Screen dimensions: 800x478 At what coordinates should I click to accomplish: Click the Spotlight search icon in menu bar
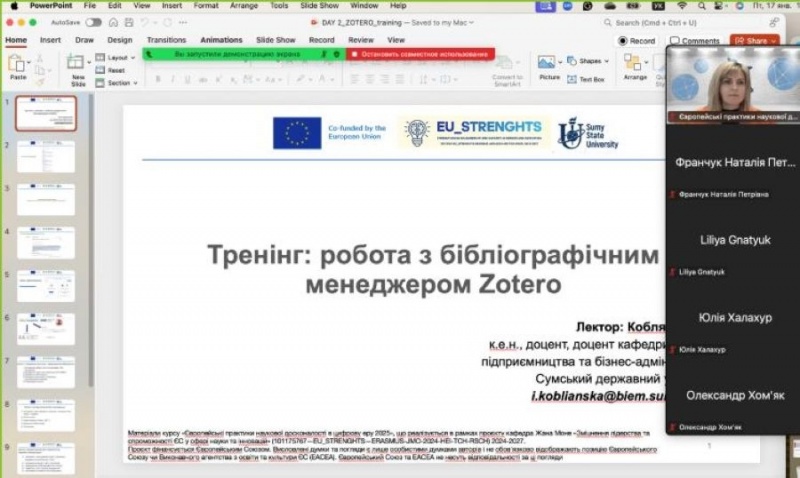tap(702, 6)
